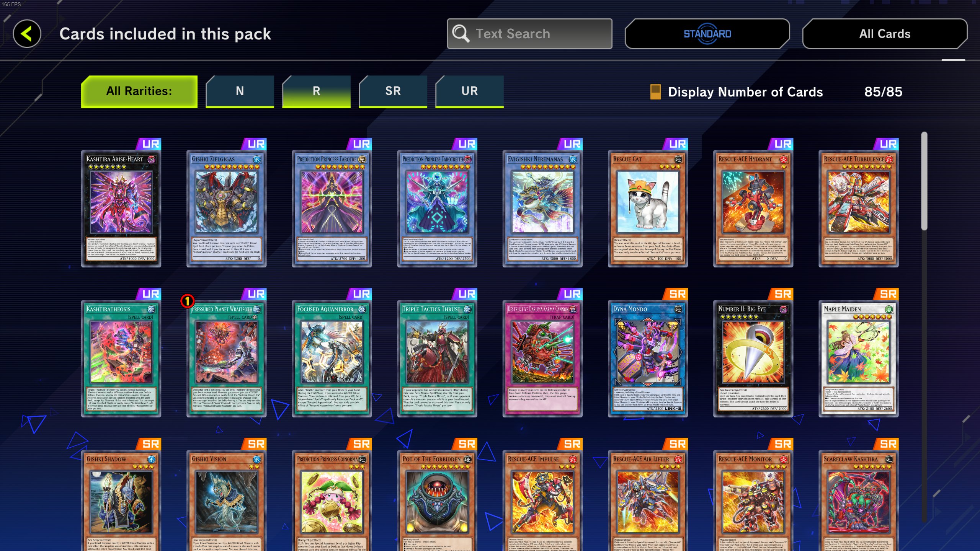
Task: Open the Rescue Cat card thumbnail
Action: tap(648, 209)
